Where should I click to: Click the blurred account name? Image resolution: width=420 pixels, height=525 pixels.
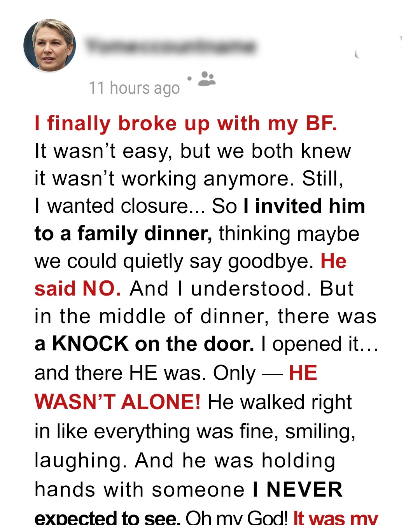(170, 46)
